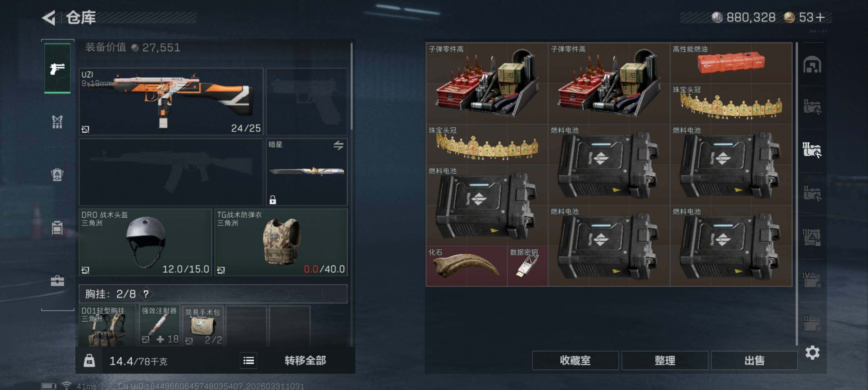The image size is (868, 390).
Task: Toggle the lock on the 暗星 knife
Action: coord(273,200)
